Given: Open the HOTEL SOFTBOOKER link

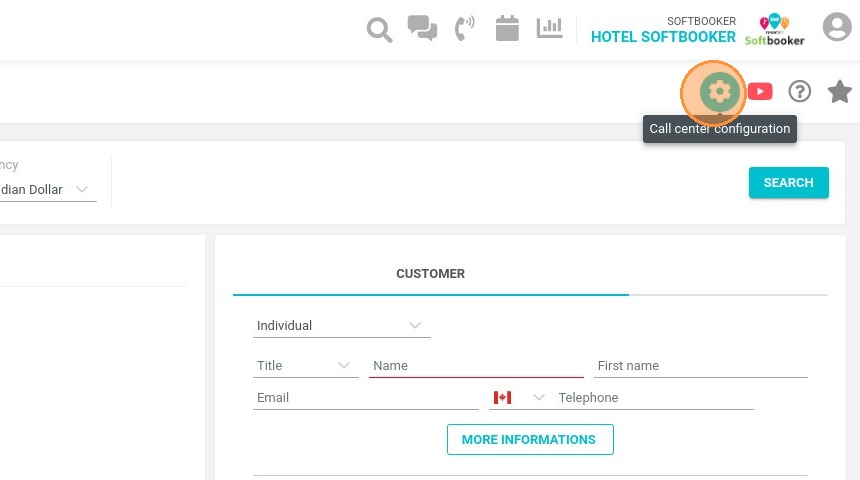Looking at the screenshot, I should click(663, 37).
